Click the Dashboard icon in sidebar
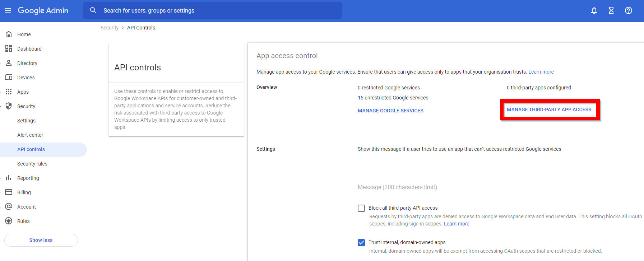Screen dimensions: 644x261 pos(9,48)
